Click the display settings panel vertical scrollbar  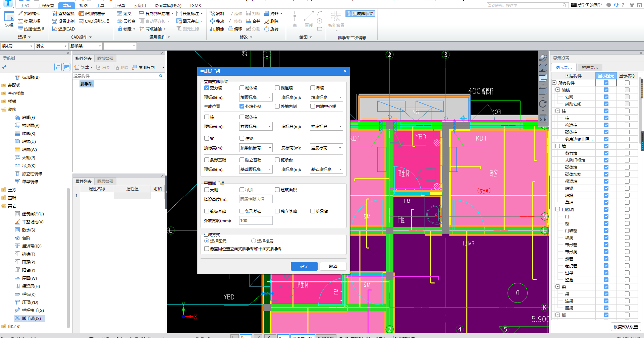642,88
